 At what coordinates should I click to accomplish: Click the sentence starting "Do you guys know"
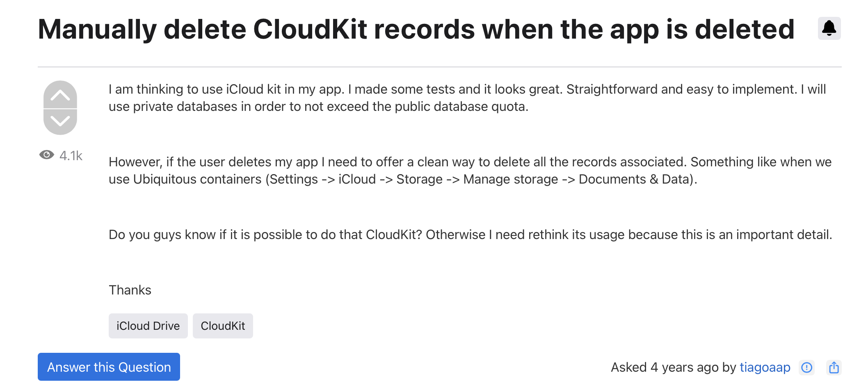470,235
